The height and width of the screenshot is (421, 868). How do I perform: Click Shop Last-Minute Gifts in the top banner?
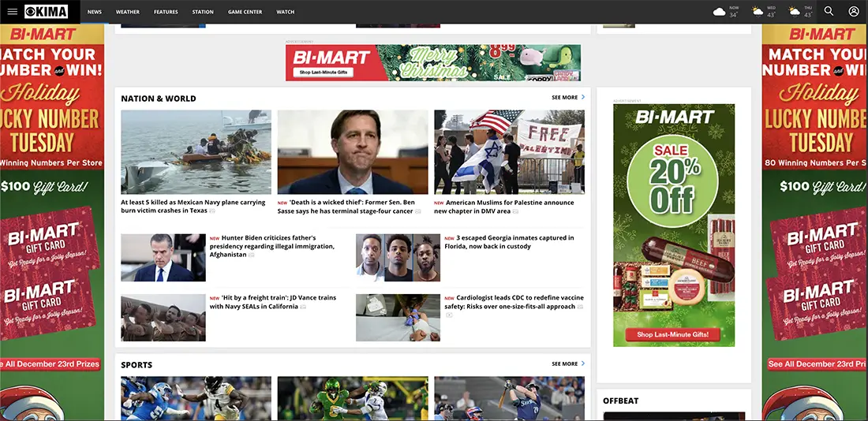[324, 73]
